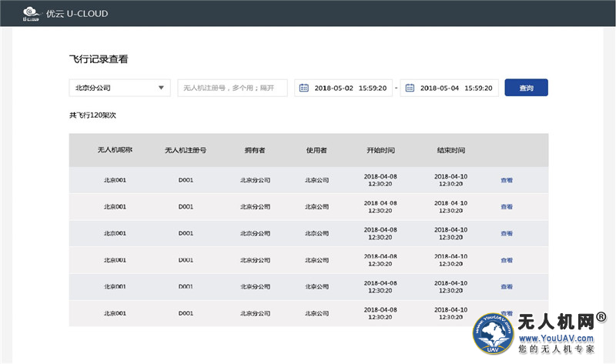Open 查看 link in fourth table row
Image resolution: width=616 pixels, height=364 pixels.
pyautogui.click(x=507, y=260)
